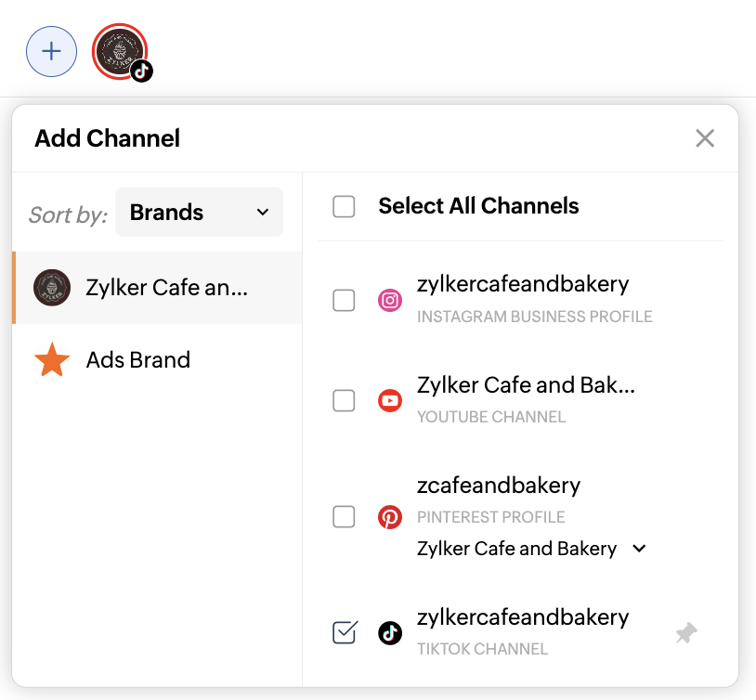Close the Add Channel dialog
Image resolution: width=756 pixels, height=700 pixels.
pyautogui.click(x=705, y=138)
